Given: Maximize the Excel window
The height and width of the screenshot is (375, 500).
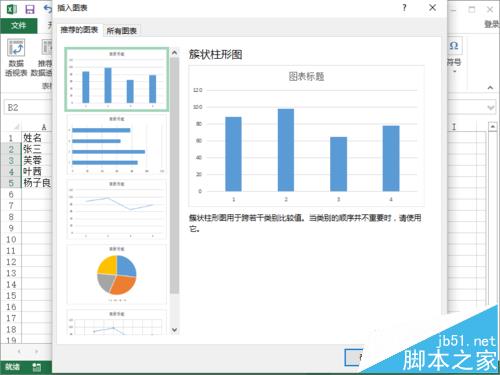Looking at the screenshot, I should tap(472, 9).
